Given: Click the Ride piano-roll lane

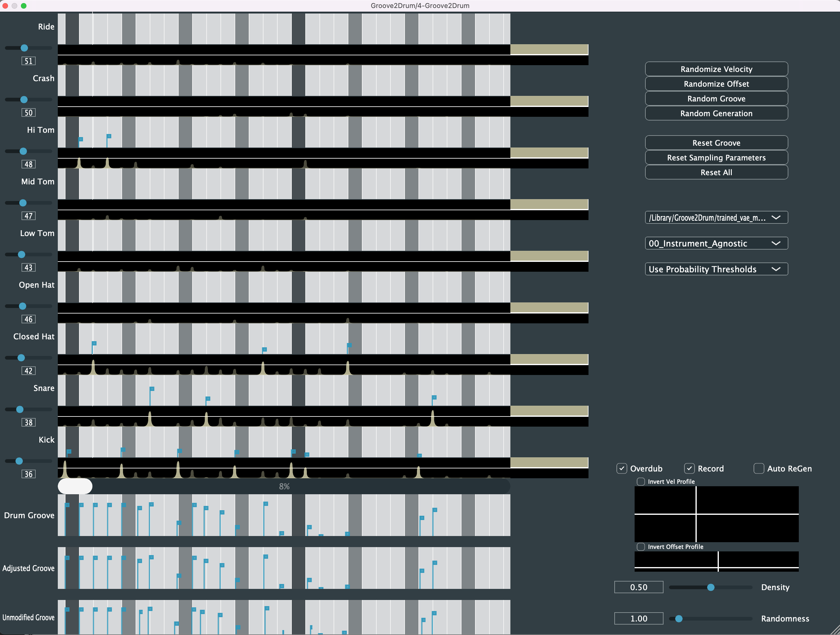Looking at the screenshot, I should tap(284, 29).
